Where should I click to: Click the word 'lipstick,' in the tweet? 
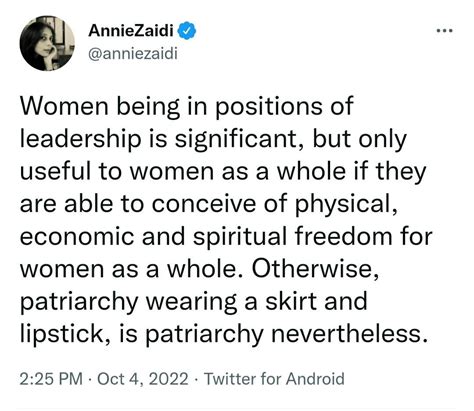(63, 335)
